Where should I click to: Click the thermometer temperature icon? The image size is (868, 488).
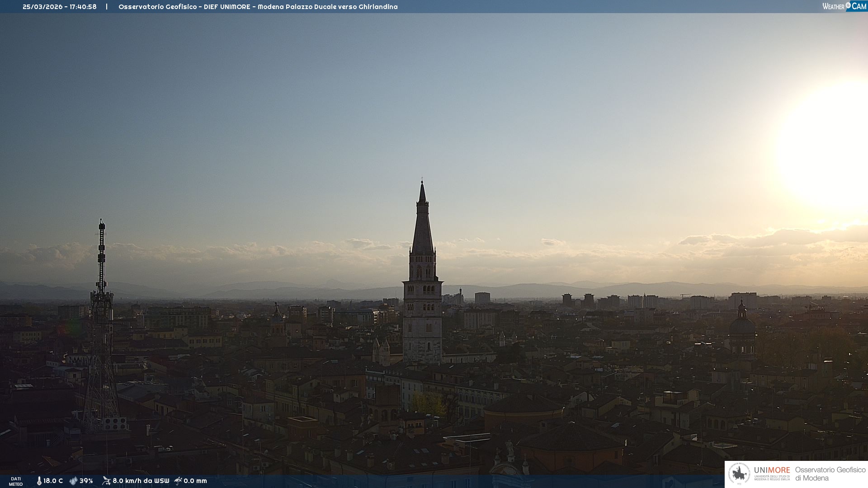[x=39, y=481]
